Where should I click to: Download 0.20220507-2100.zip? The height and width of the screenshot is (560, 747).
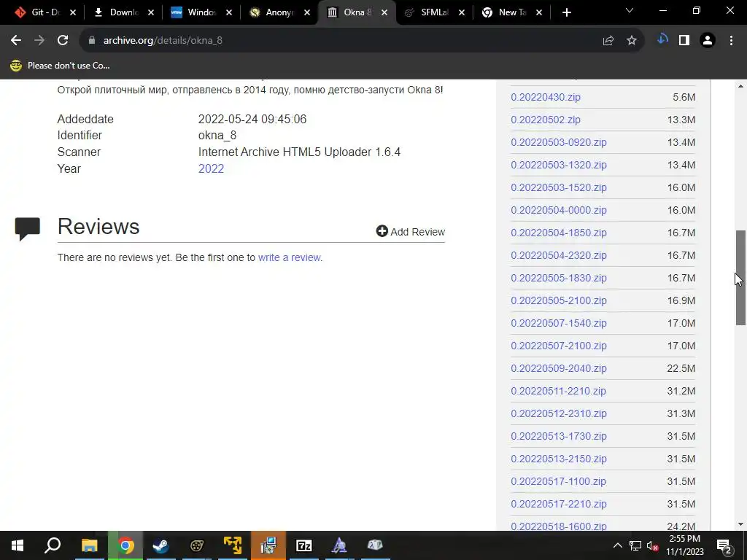559,346
